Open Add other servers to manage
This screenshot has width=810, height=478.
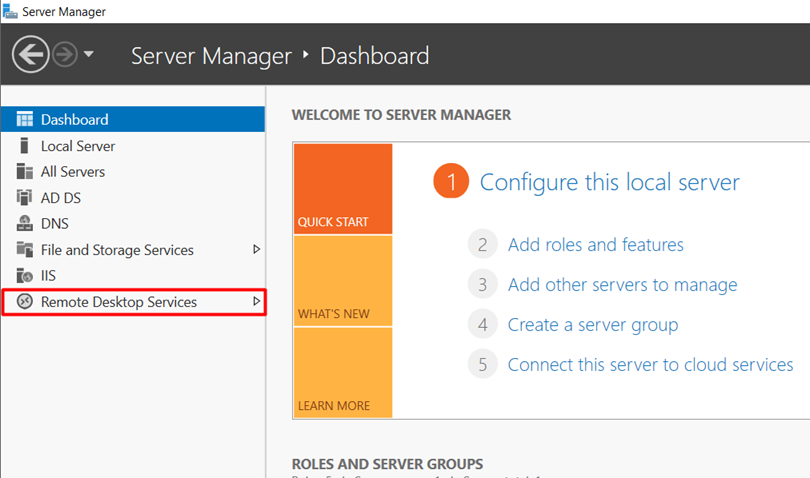click(x=622, y=285)
